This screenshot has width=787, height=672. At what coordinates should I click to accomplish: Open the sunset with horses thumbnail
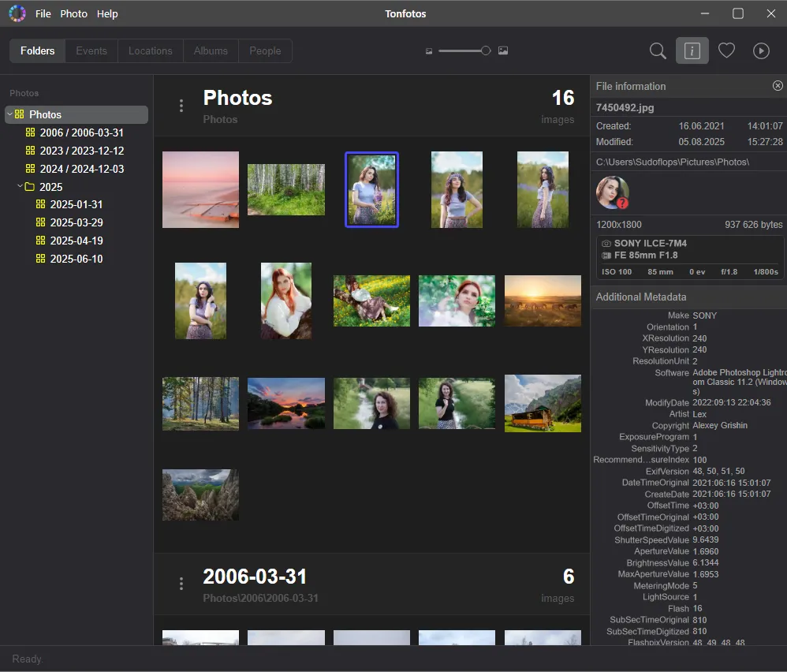tap(543, 301)
